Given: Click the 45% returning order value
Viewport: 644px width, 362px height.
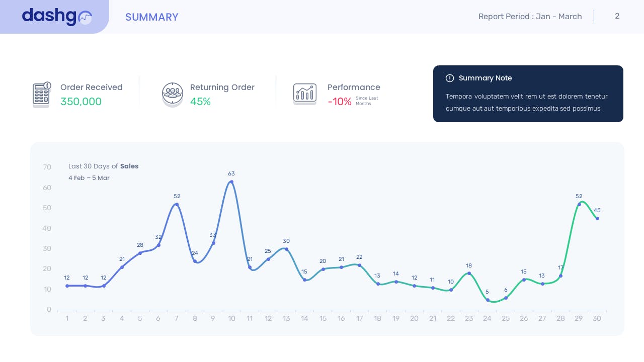Looking at the screenshot, I should (x=200, y=102).
